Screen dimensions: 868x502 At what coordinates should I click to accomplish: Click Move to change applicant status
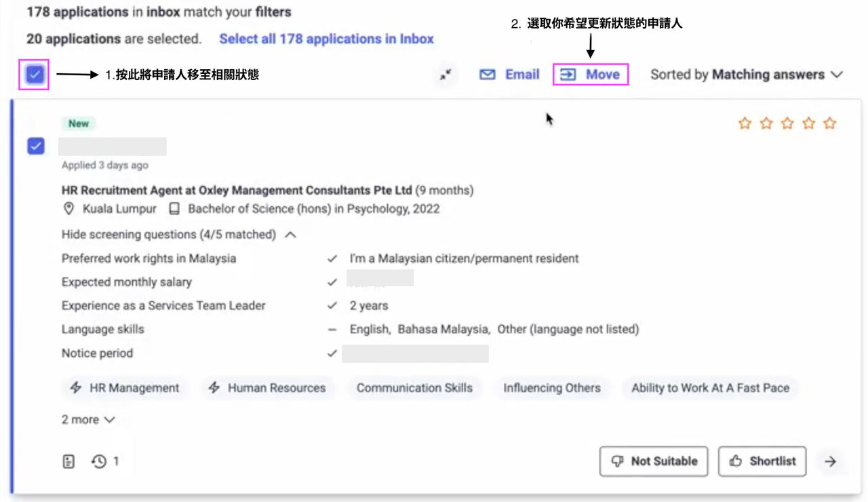pyautogui.click(x=591, y=75)
